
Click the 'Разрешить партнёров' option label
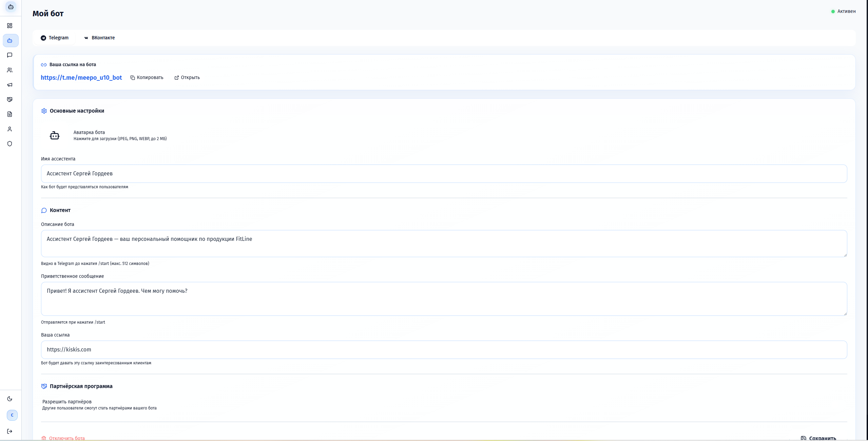coord(67,402)
